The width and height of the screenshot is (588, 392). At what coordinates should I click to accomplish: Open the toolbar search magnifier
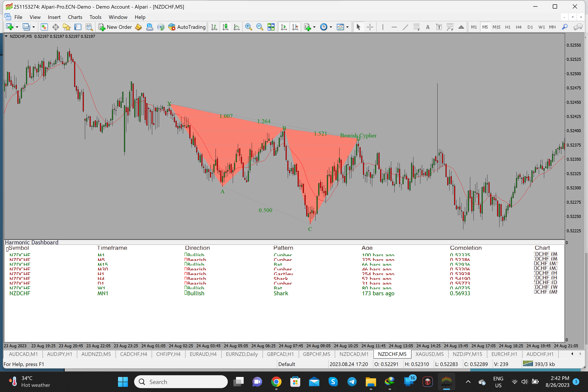565,27
